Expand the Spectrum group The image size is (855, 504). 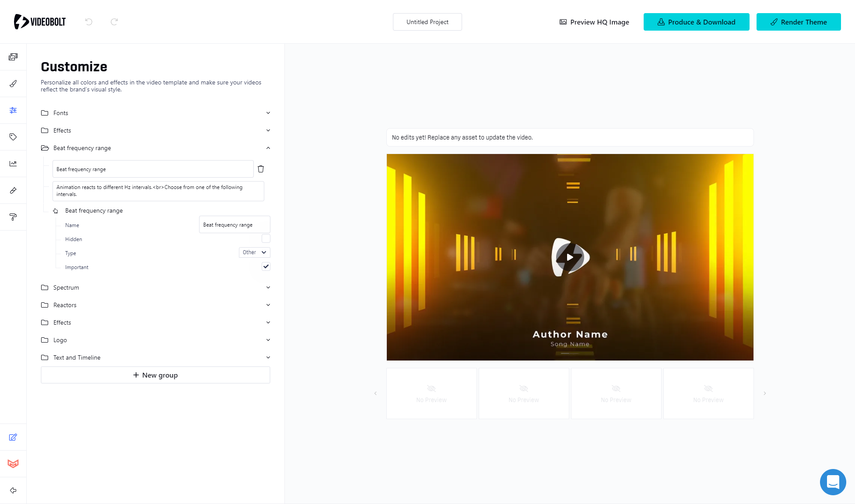pyautogui.click(x=268, y=287)
